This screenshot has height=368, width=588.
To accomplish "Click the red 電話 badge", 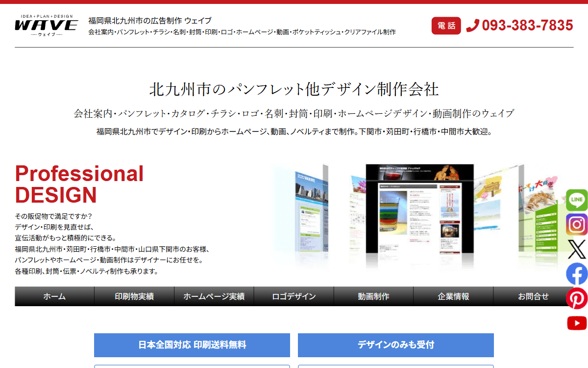I will [x=446, y=26].
